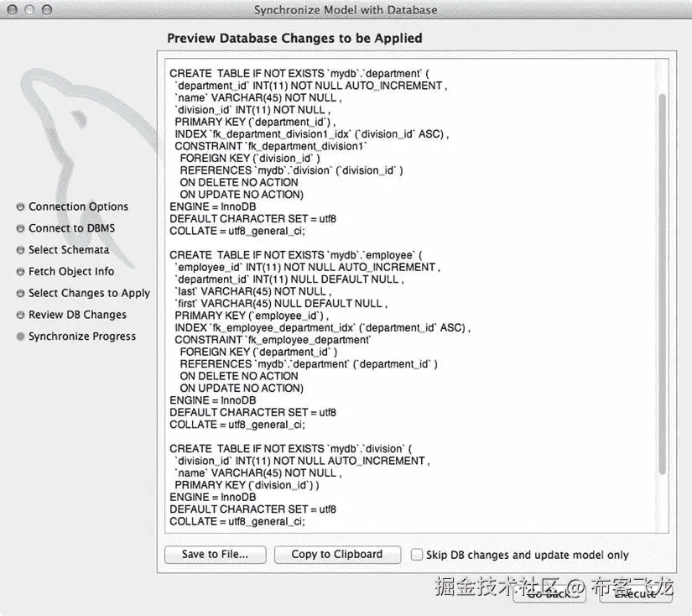The width and height of the screenshot is (692, 616).
Task: Click the REFERENCES mydb.division line
Action: click(291, 170)
